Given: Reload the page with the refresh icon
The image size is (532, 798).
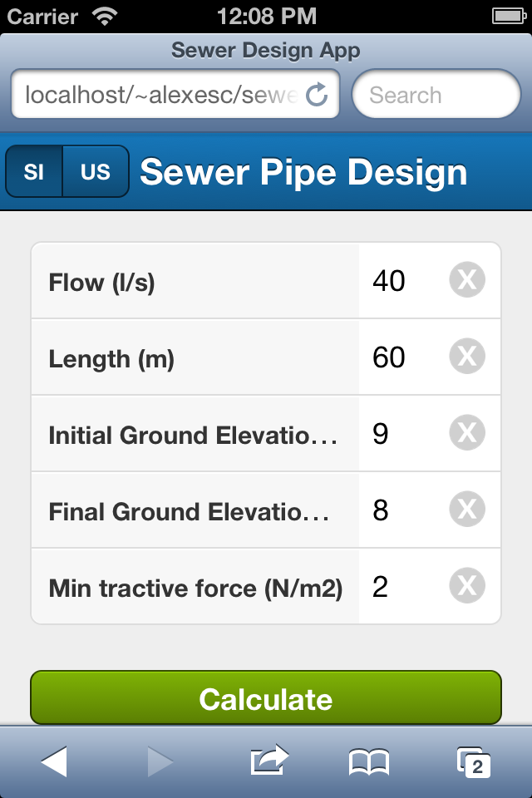Looking at the screenshot, I should tap(317, 96).
